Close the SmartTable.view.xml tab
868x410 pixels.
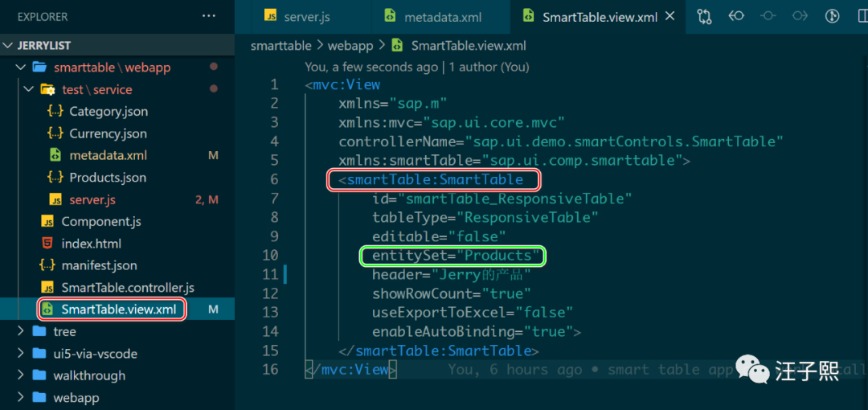[x=671, y=17]
